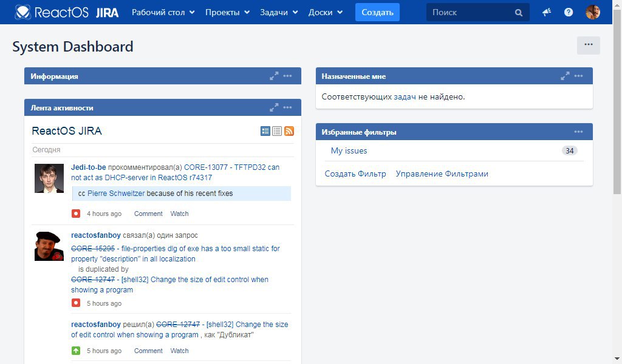Open dashboard tools ellipsis button
Image resolution: width=622 pixels, height=364 pixels.
[588, 45]
